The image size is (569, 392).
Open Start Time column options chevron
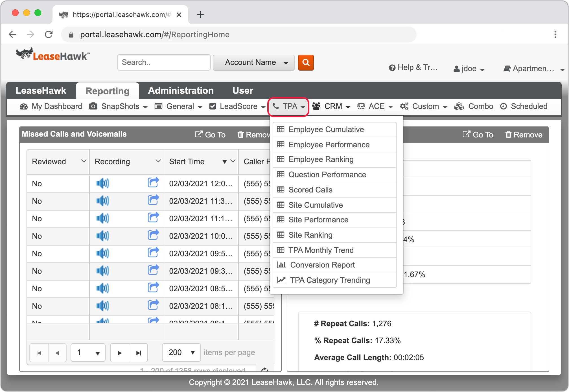(233, 161)
